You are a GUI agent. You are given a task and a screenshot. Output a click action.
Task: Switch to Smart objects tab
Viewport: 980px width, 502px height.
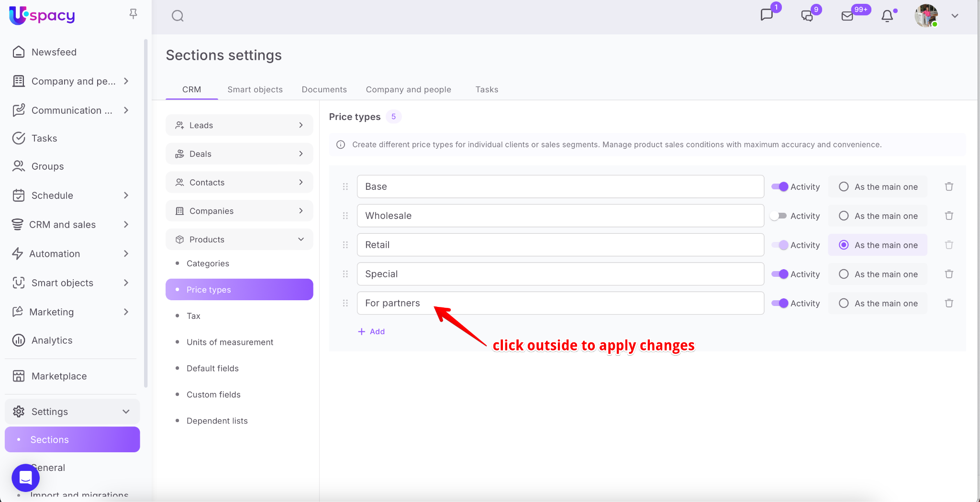pos(255,89)
